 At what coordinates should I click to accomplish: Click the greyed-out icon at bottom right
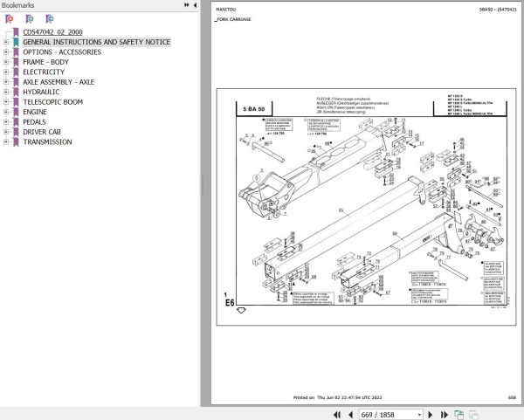pos(473,415)
